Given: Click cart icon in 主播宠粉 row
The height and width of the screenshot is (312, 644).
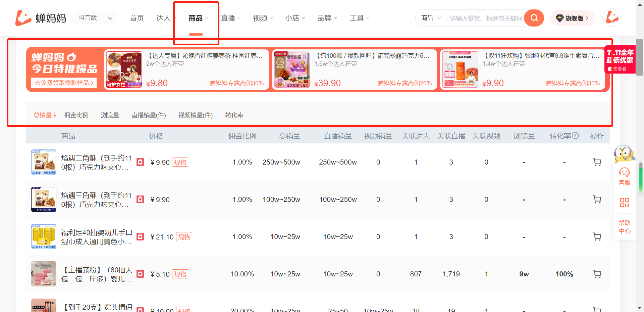Looking at the screenshot, I should pyautogui.click(x=597, y=274).
